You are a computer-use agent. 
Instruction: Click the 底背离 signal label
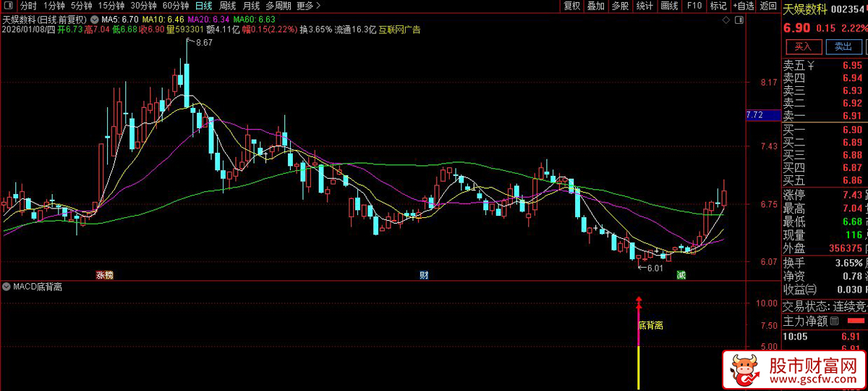tap(650, 325)
